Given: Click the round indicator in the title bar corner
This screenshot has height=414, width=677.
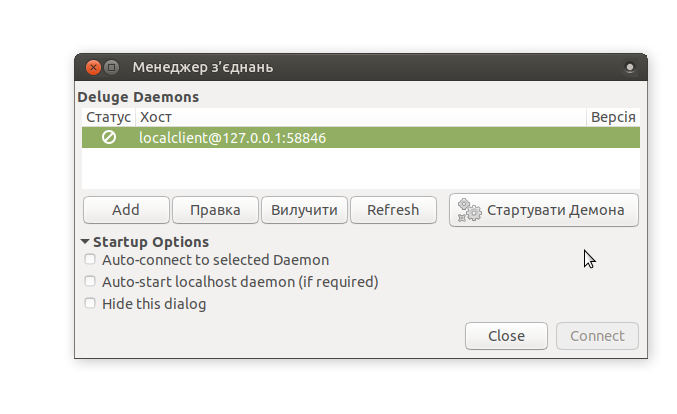Looking at the screenshot, I should [630, 67].
